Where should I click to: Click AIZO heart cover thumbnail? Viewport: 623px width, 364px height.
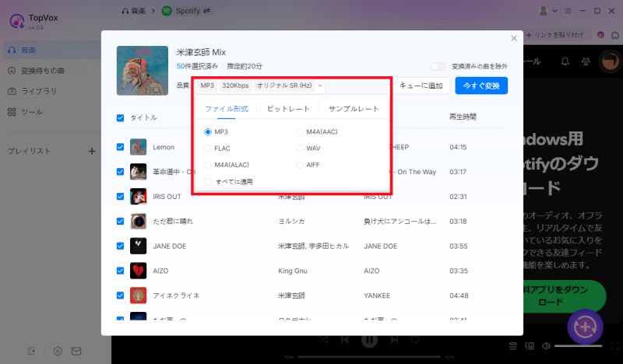[x=139, y=271]
